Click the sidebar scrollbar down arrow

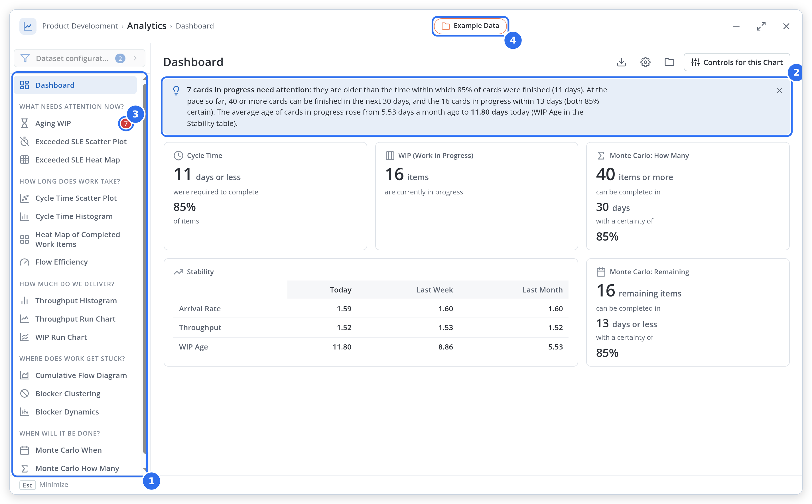[x=145, y=469]
